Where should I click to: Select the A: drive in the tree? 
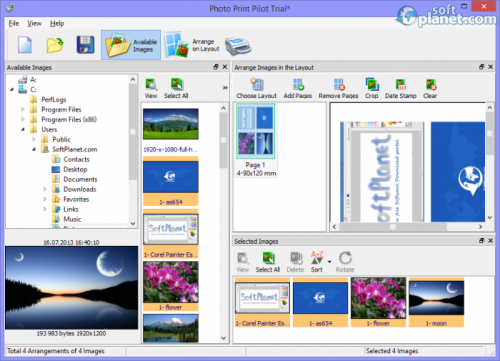point(33,79)
